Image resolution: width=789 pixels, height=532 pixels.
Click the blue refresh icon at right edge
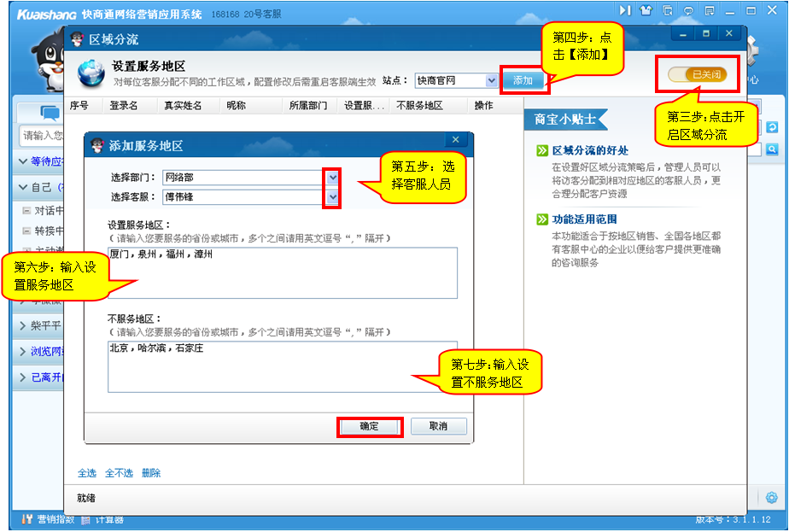pos(772,127)
